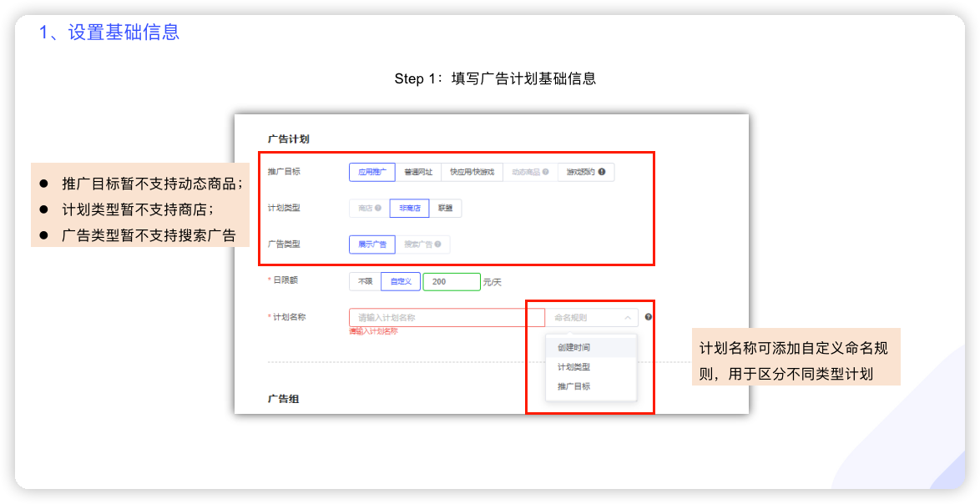Click help icon next to 商店
The image size is (980, 504).
pyautogui.click(x=378, y=209)
